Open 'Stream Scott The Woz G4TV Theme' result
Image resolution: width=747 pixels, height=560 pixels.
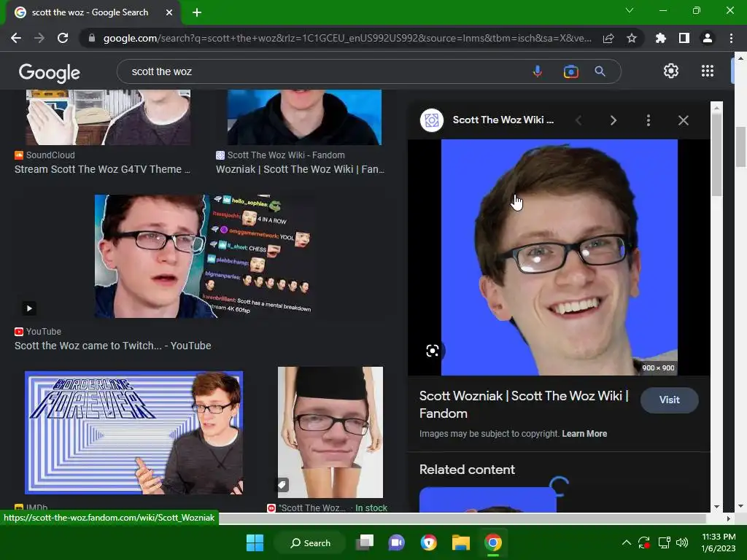click(x=102, y=169)
